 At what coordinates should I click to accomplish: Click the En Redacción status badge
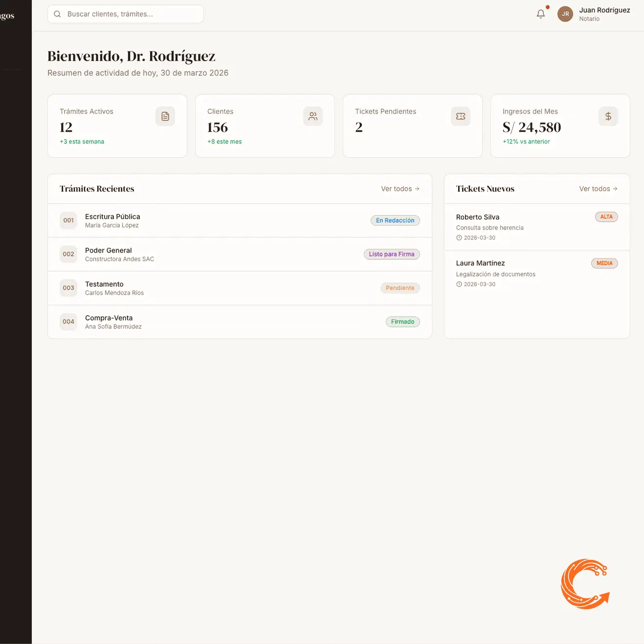(x=395, y=220)
